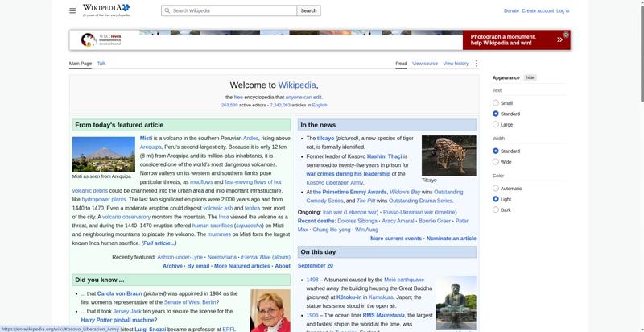Switch to the Talk tab

(101, 64)
